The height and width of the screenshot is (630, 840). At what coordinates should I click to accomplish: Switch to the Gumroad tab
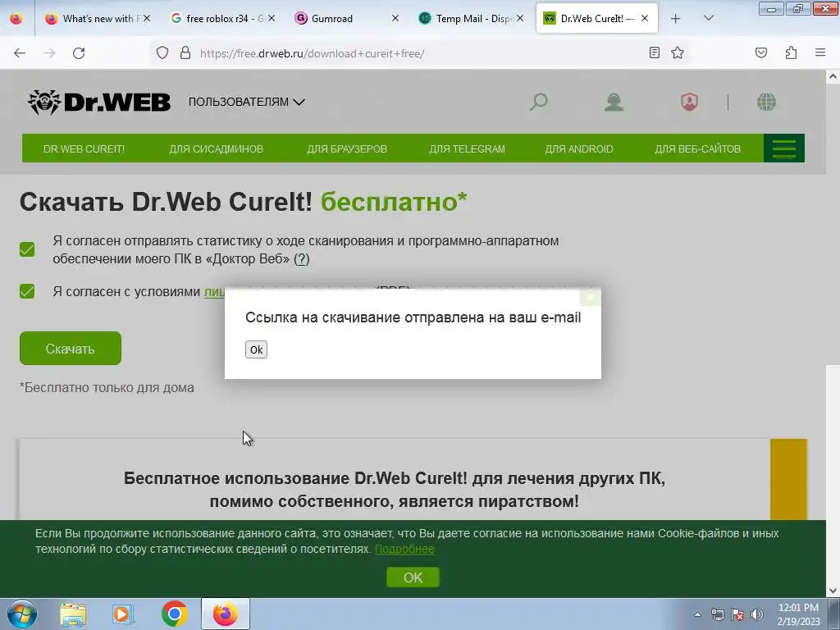click(344, 19)
